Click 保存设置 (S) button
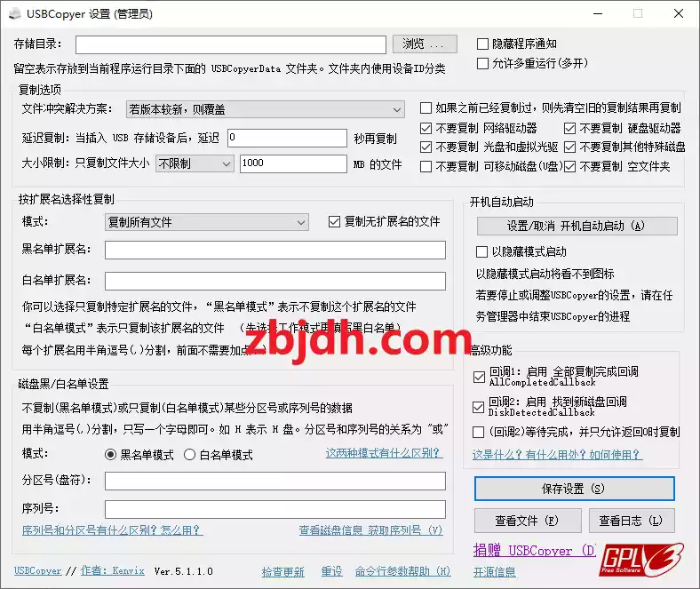Viewport: 700px width, 589px height. (x=574, y=489)
